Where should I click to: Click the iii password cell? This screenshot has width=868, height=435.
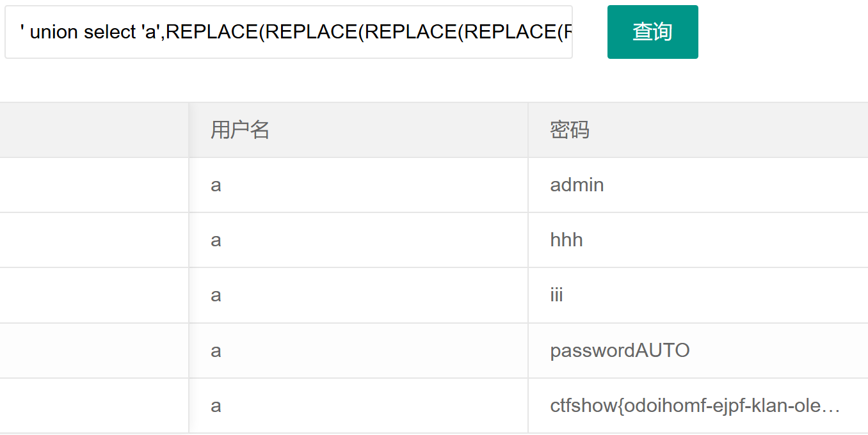(556, 295)
